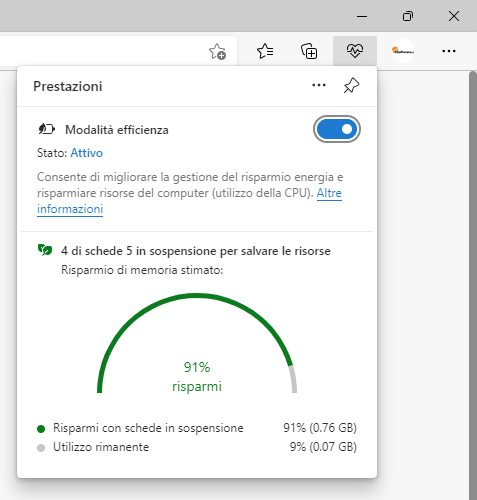
Task: Click the green Risparmi legend dot
Action: click(41, 429)
